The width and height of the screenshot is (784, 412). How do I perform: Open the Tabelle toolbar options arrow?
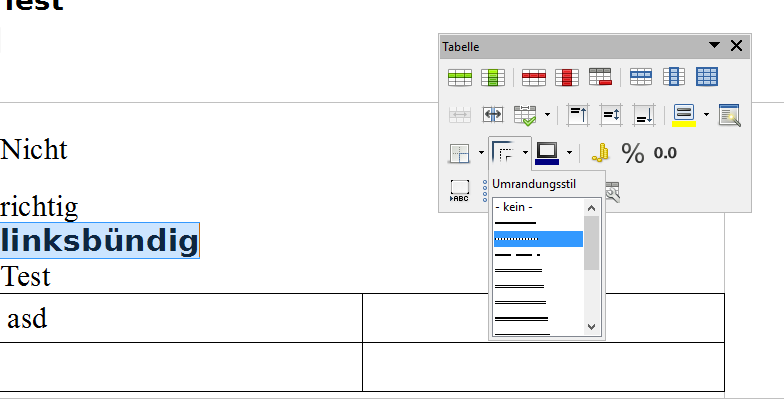[714, 46]
